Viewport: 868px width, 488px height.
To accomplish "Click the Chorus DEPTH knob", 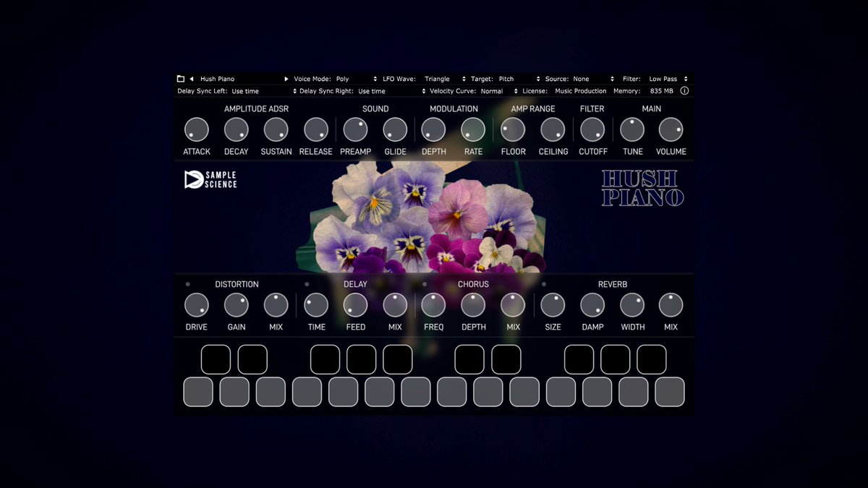I will pos(473,305).
